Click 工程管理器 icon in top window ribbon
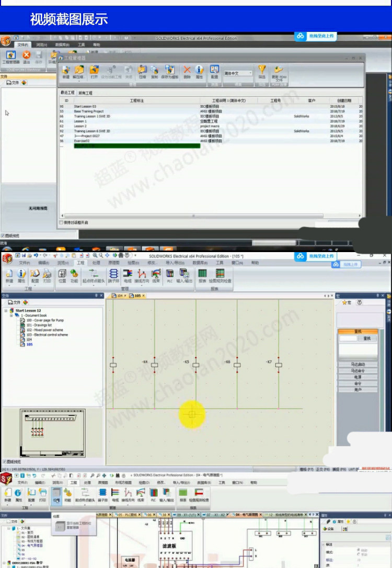The width and height of the screenshot is (392, 568). pos(11,58)
